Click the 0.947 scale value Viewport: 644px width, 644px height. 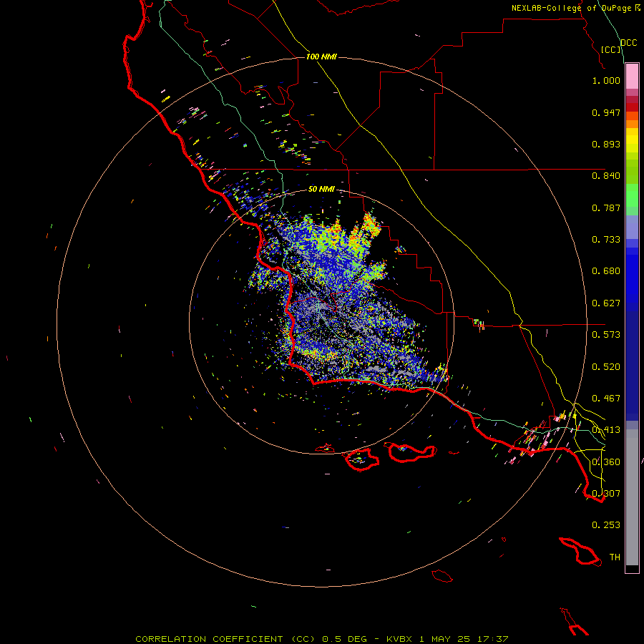pyautogui.click(x=606, y=112)
